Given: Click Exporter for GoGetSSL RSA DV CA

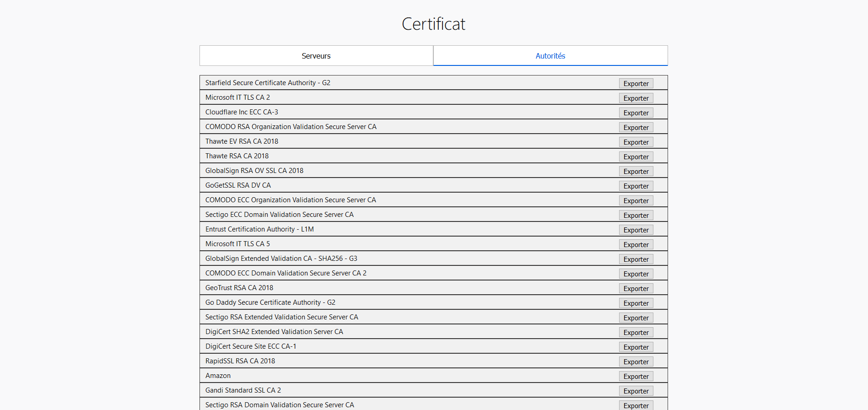Looking at the screenshot, I should pos(636,186).
